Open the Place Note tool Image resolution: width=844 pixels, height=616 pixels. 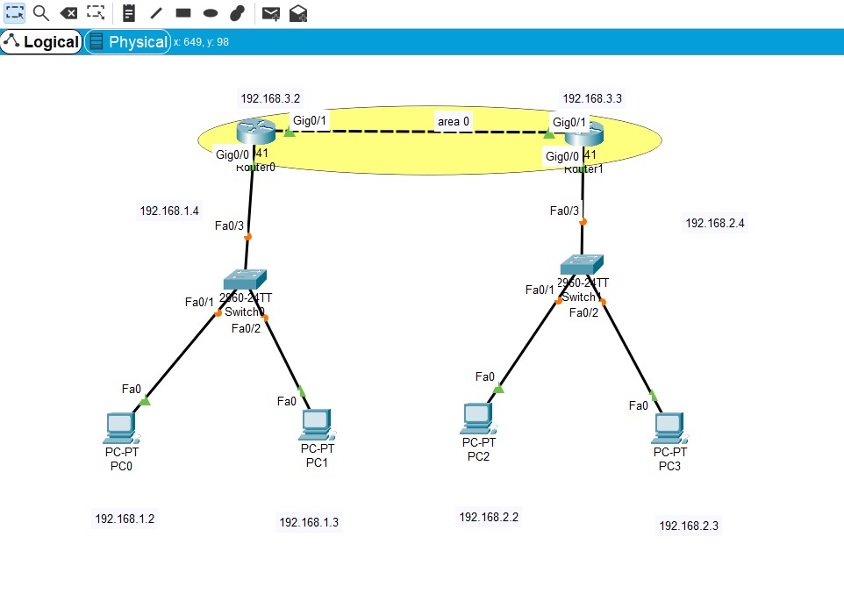(129, 13)
